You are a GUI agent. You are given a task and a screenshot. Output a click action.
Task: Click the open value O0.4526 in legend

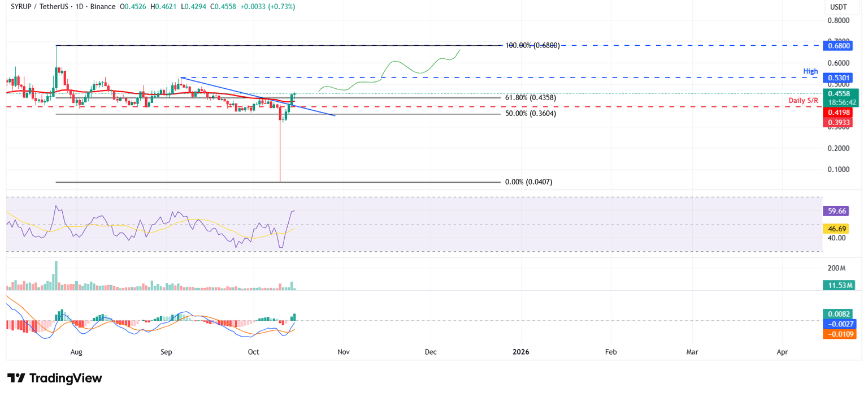tap(132, 7)
